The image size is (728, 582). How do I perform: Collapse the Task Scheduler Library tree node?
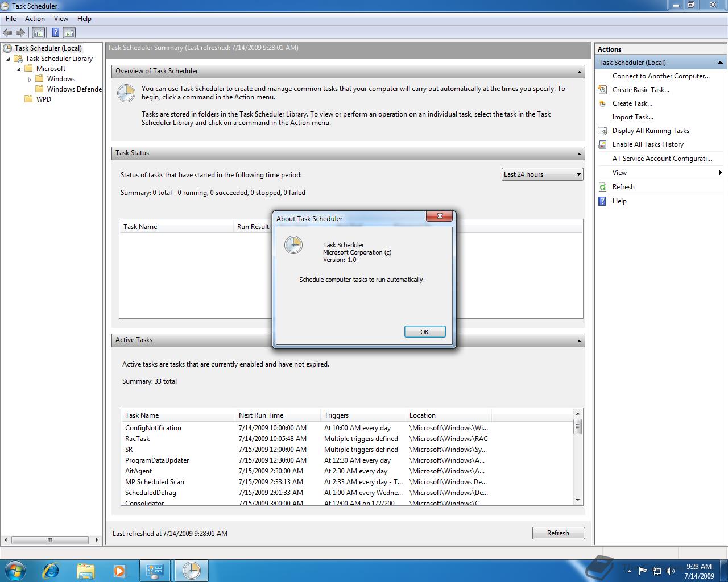tap(8, 59)
